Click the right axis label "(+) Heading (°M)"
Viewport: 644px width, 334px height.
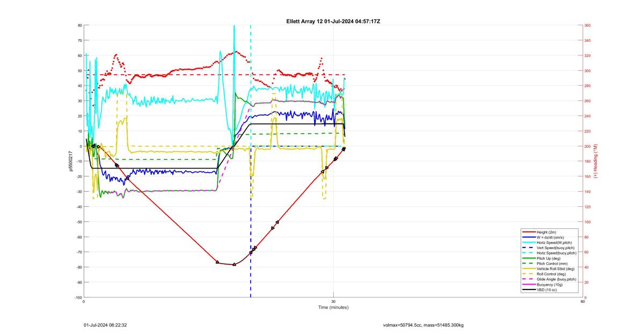tap(595, 161)
